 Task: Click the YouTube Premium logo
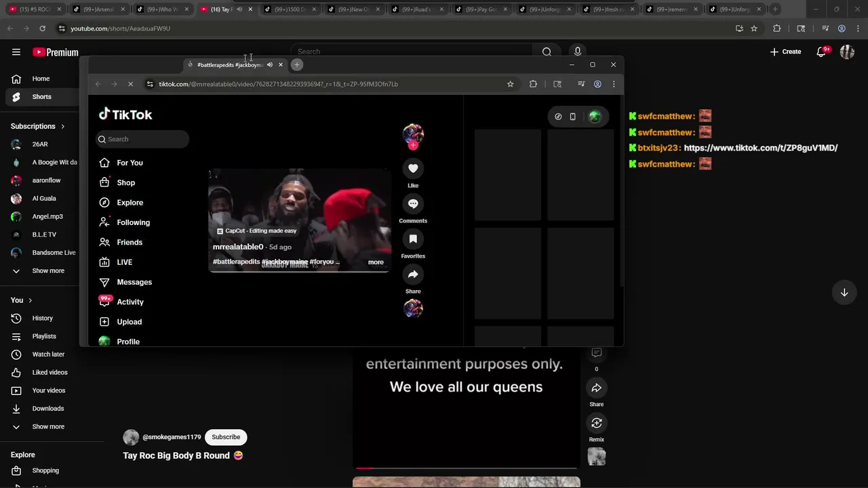56,52
